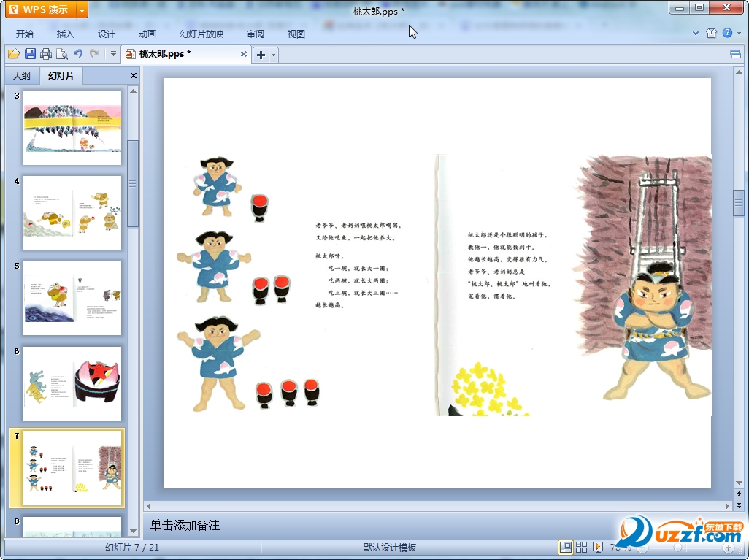749x560 pixels.
Task: Select slide 3 thumbnail
Action: [x=72, y=128]
